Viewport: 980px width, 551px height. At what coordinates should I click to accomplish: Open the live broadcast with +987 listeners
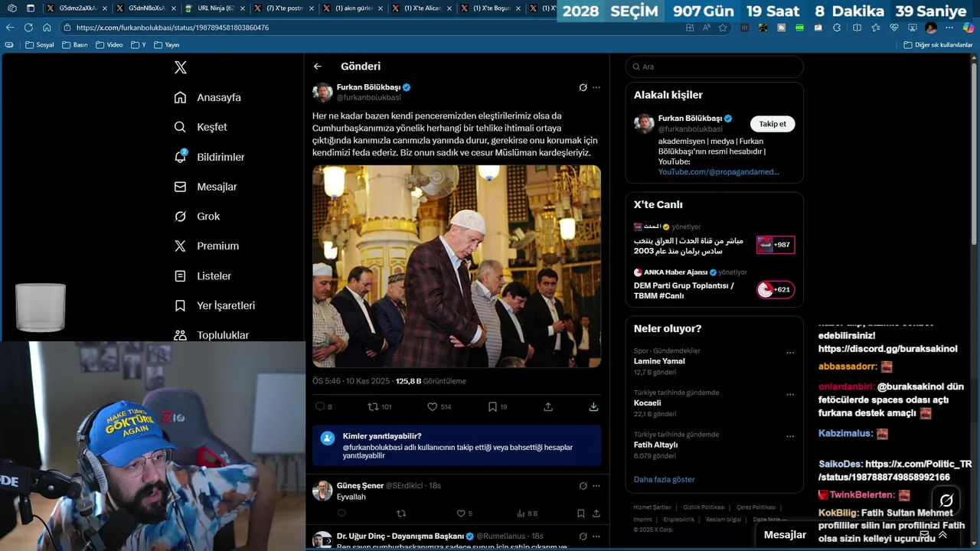pos(776,245)
